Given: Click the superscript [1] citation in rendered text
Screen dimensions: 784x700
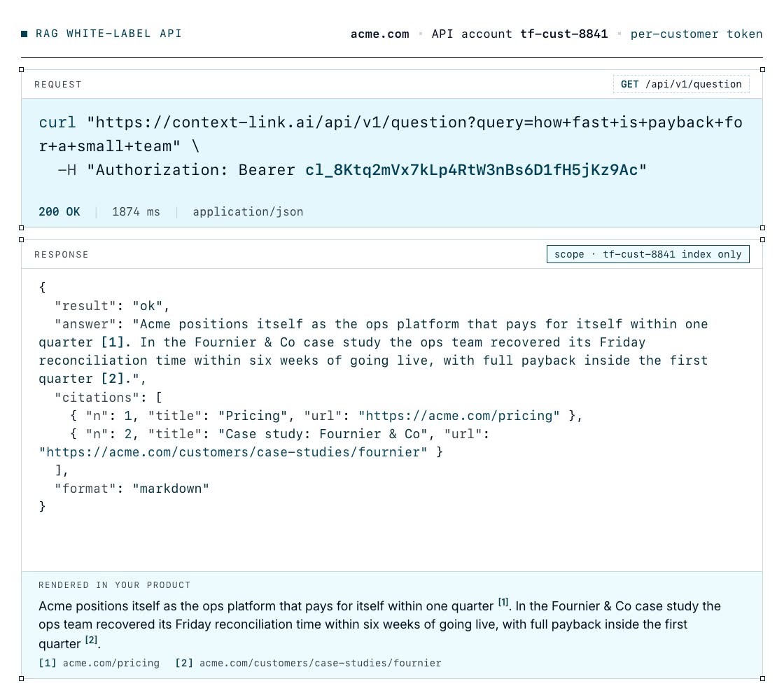Looking at the screenshot, I should point(503,603).
